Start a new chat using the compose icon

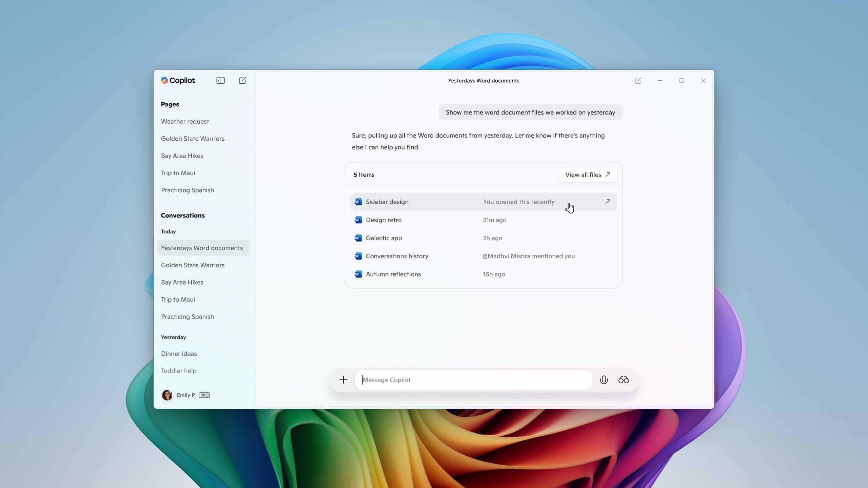click(x=242, y=80)
